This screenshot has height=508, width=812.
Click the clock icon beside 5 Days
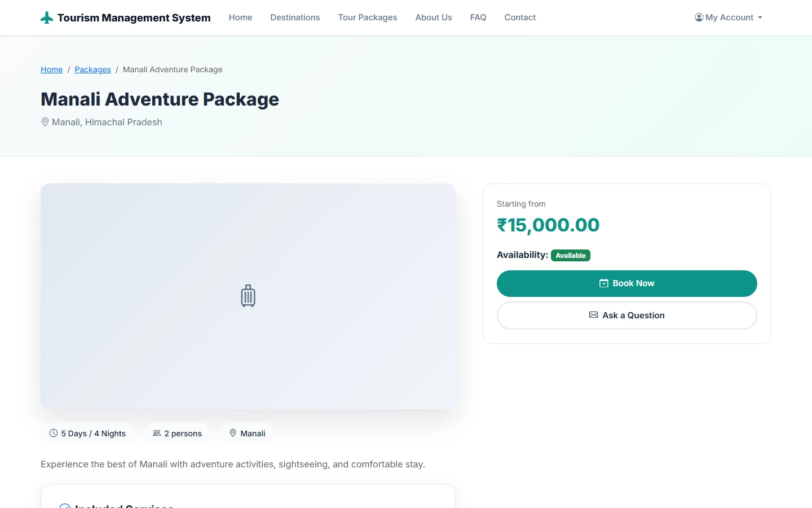point(54,433)
